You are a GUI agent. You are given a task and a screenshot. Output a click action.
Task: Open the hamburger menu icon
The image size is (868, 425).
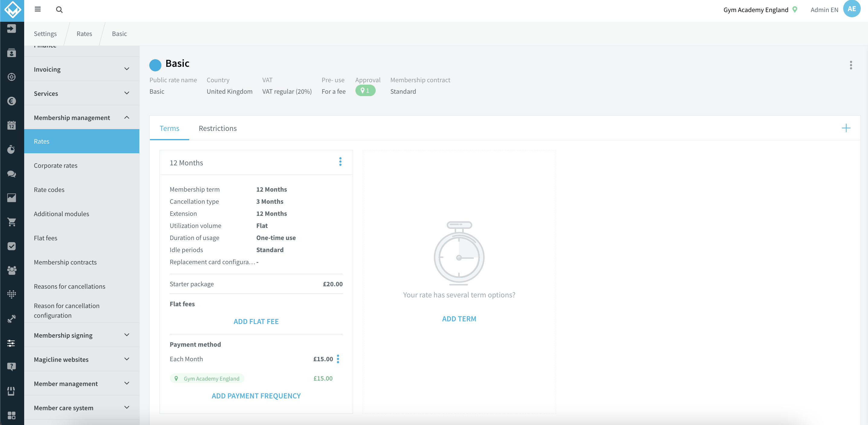[x=38, y=9]
